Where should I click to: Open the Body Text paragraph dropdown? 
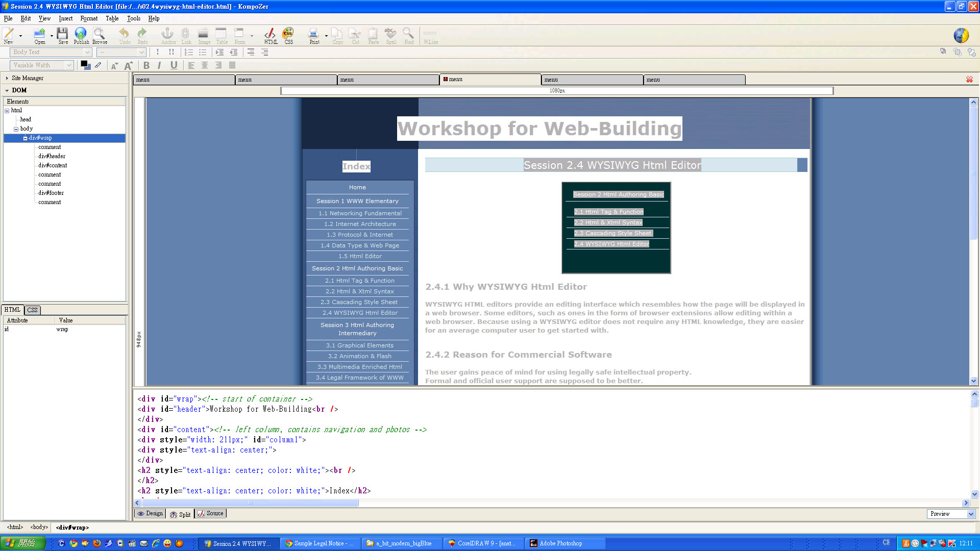(x=51, y=52)
